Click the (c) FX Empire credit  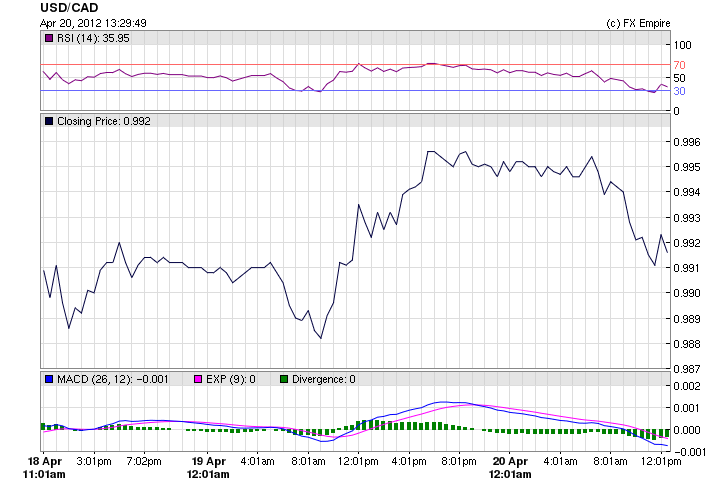(x=638, y=23)
